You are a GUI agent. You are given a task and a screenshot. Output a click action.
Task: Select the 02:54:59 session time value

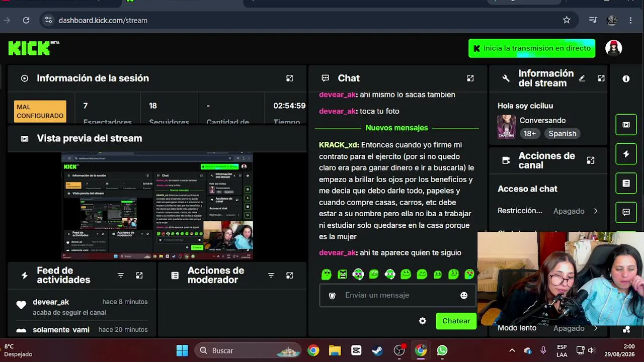[x=289, y=106]
